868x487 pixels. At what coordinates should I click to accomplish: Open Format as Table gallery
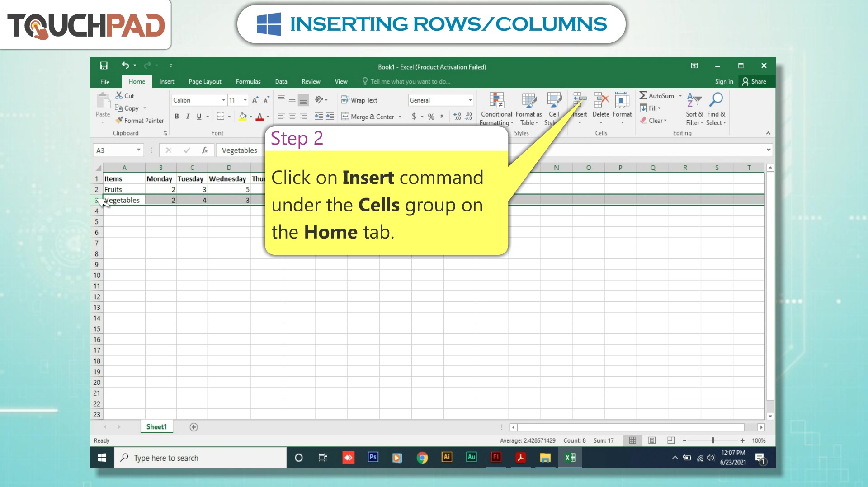(x=528, y=109)
